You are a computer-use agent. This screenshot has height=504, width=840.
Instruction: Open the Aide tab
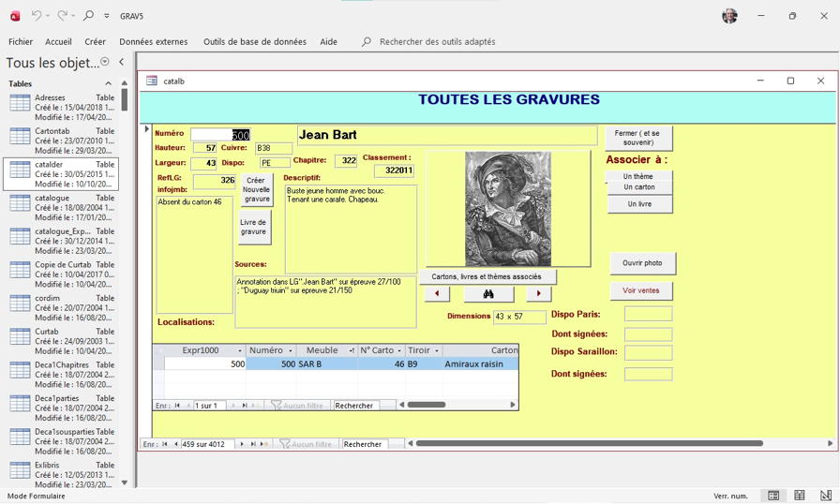tap(328, 42)
